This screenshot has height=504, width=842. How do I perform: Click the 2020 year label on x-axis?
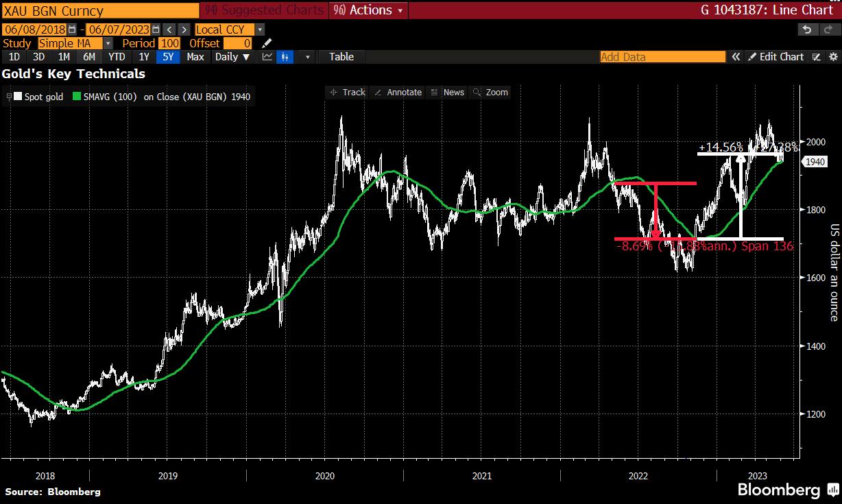(x=325, y=476)
